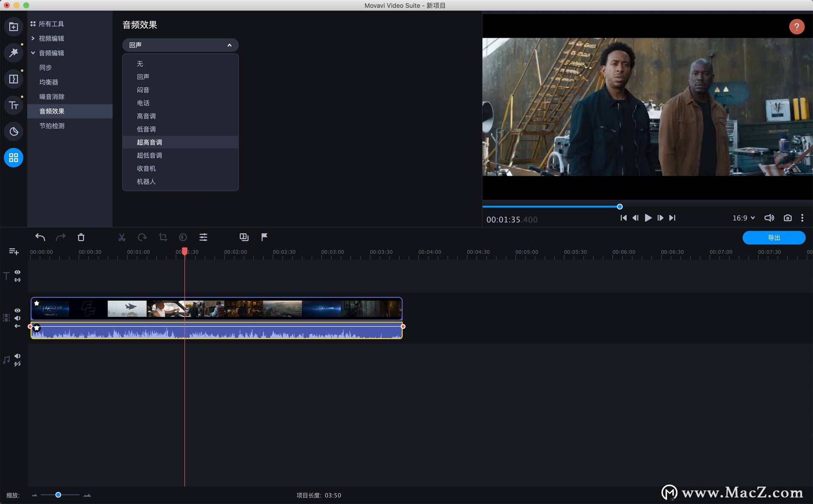The height and width of the screenshot is (504, 813).
Task: Open the titles text sidebar icon
Action: (14, 105)
